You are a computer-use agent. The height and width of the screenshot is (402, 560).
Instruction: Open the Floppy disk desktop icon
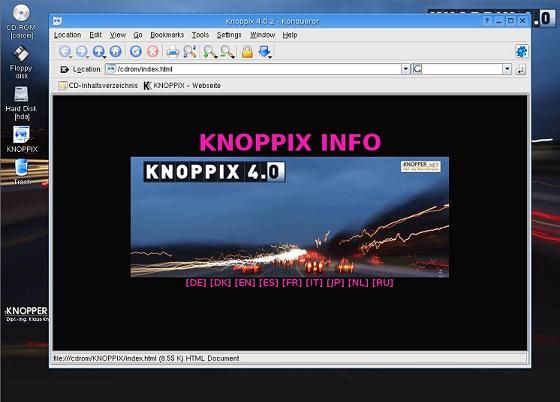click(x=21, y=62)
